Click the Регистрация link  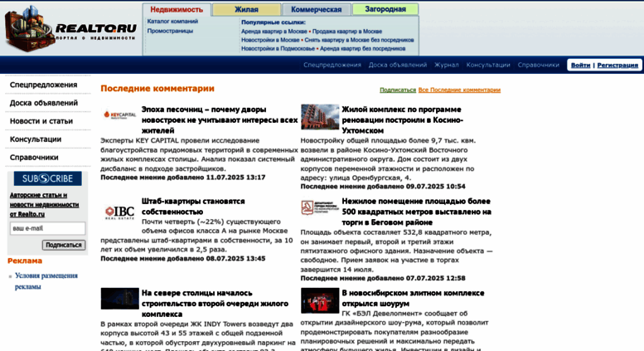tap(617, 65)
